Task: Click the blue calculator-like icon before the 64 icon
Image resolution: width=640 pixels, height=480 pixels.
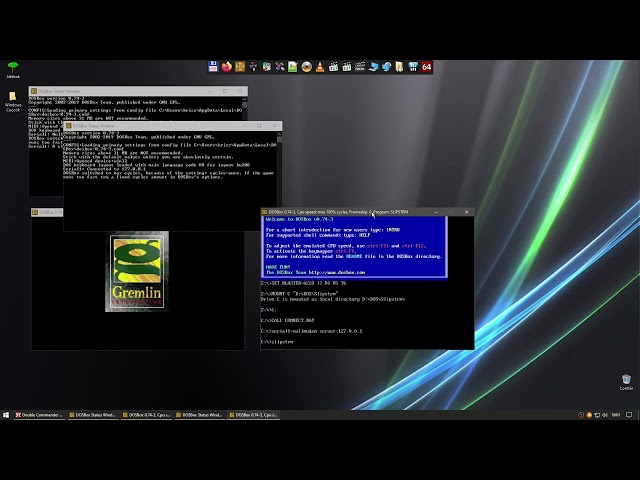Action: pos(413,67)
